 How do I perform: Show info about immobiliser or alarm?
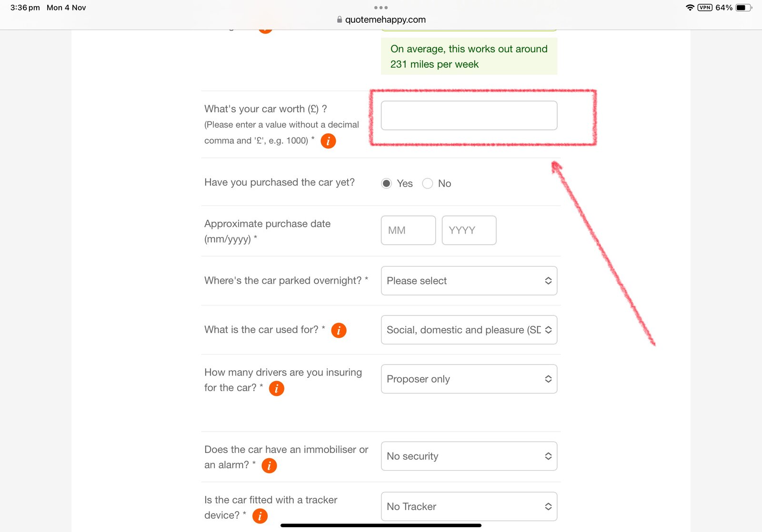pos(269,465)
